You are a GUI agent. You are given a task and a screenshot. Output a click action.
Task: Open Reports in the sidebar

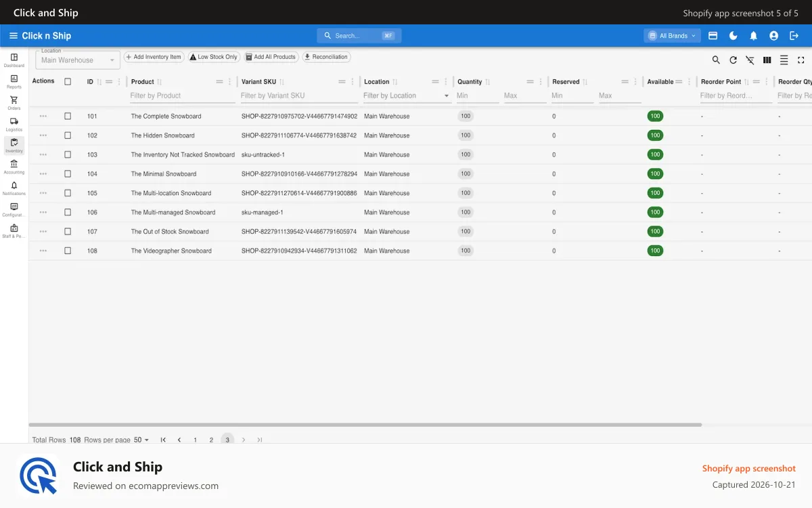tap(14, 82)
